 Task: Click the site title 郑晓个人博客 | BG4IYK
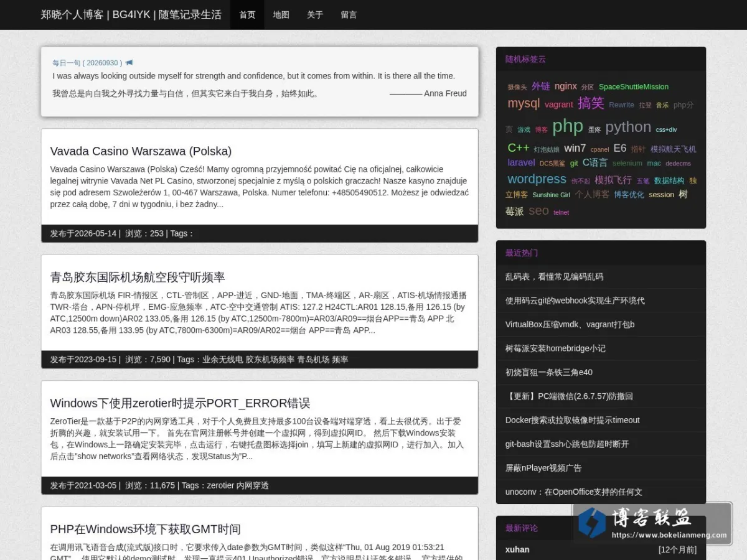pyautogui.click(x=131, y=14)
